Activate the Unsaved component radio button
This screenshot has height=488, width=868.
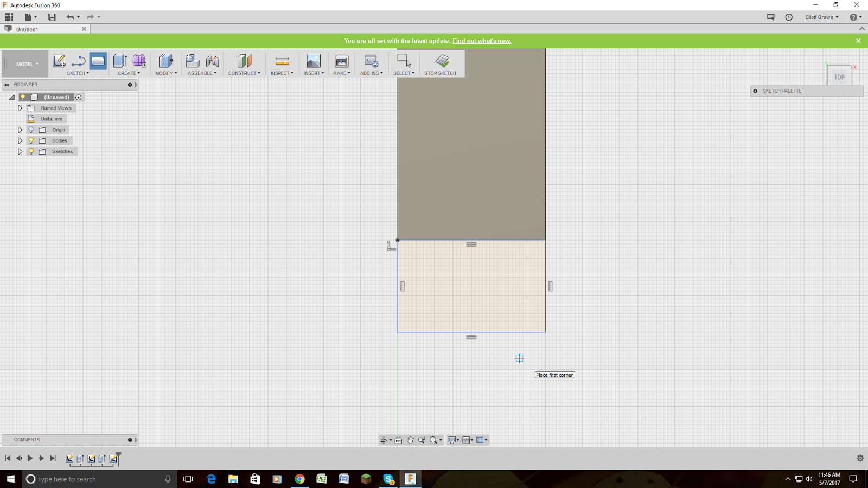pos(79,97)
